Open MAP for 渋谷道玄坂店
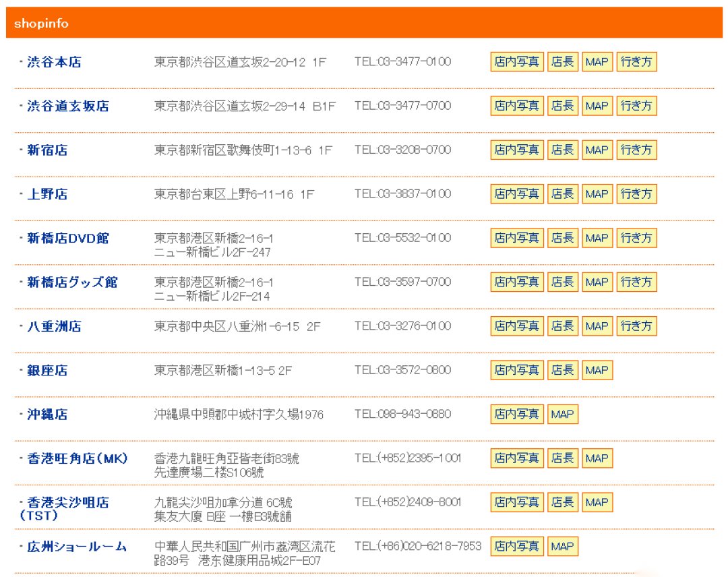The height and width of the screenshot is (577, 728). [597, 106]
